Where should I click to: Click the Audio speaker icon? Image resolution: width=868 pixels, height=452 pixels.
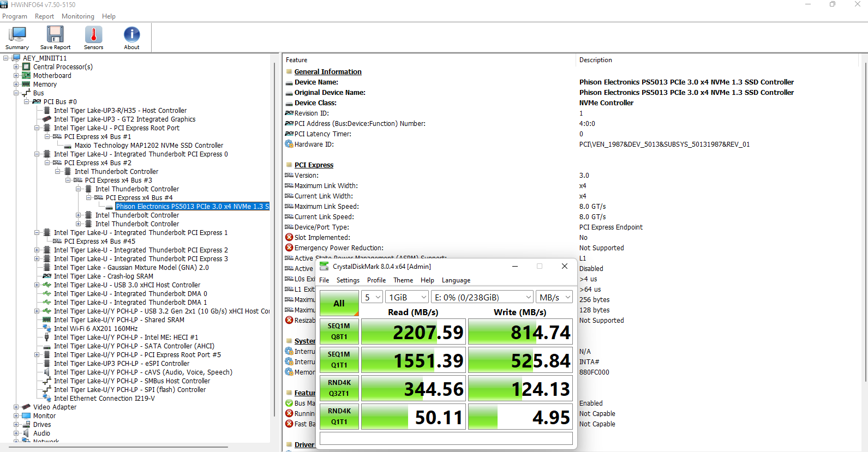pyautogui.click(x=26, y=433)
